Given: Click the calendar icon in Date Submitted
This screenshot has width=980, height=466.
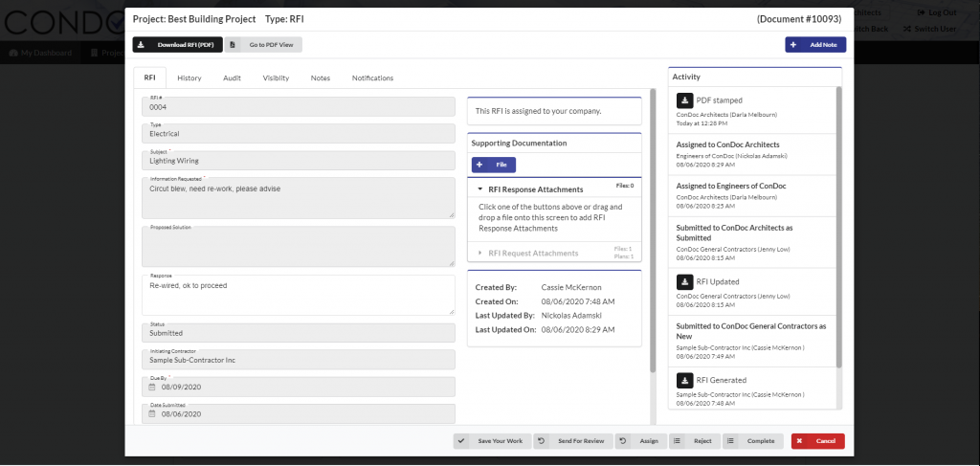Looking at the screenshot, I should (152, 413).
